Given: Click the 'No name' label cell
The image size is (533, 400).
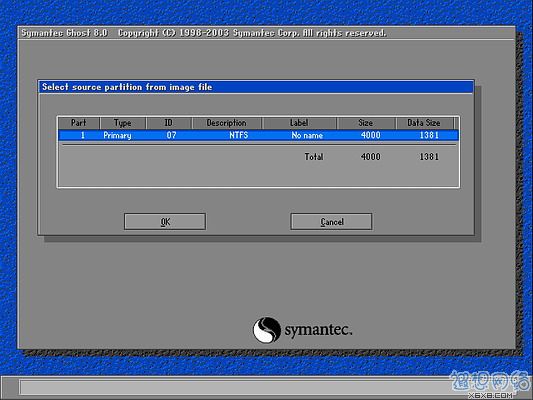Looking at the screenshot, I should click(x=307, y=135).
